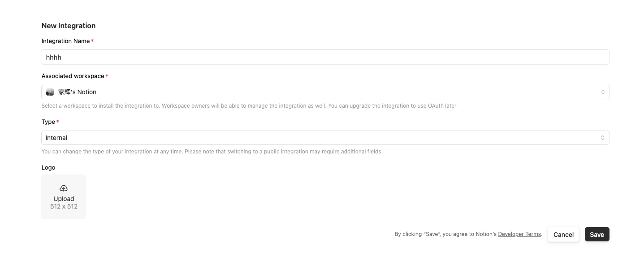644x262 pixels.
Task: Click the "512 x 512" size hint
Action: tap(64, 207)
